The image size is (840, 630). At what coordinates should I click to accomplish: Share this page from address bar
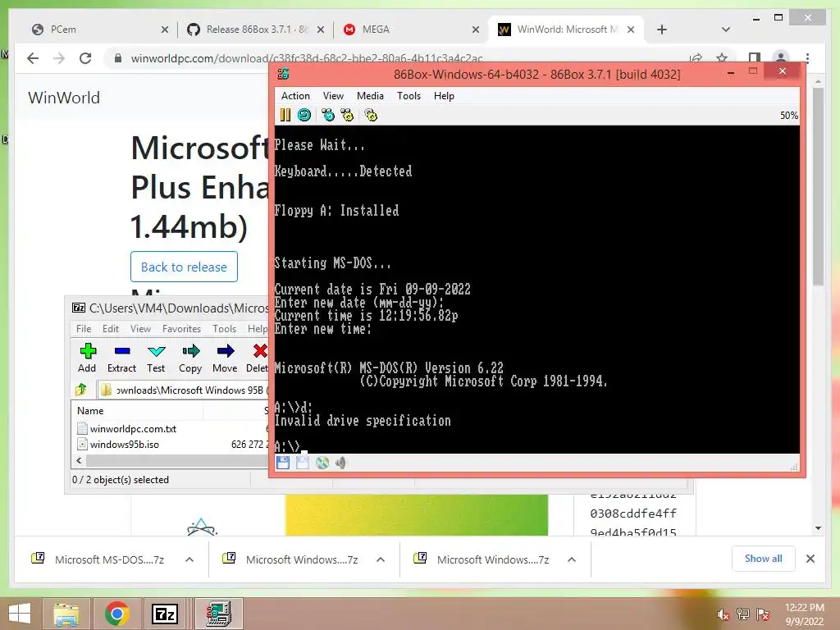coord(696,58)
